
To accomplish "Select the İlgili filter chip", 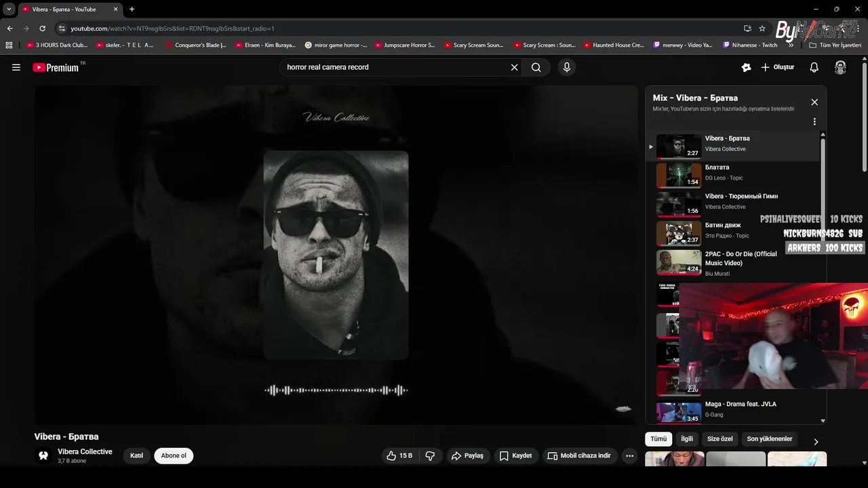I will (687, 439).
